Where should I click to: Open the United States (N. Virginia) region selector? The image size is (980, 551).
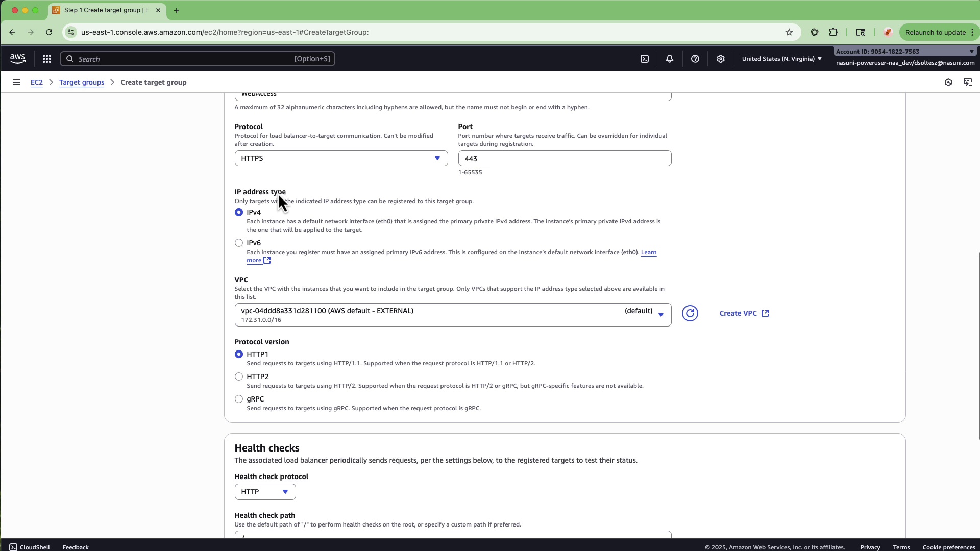point(781,59)
